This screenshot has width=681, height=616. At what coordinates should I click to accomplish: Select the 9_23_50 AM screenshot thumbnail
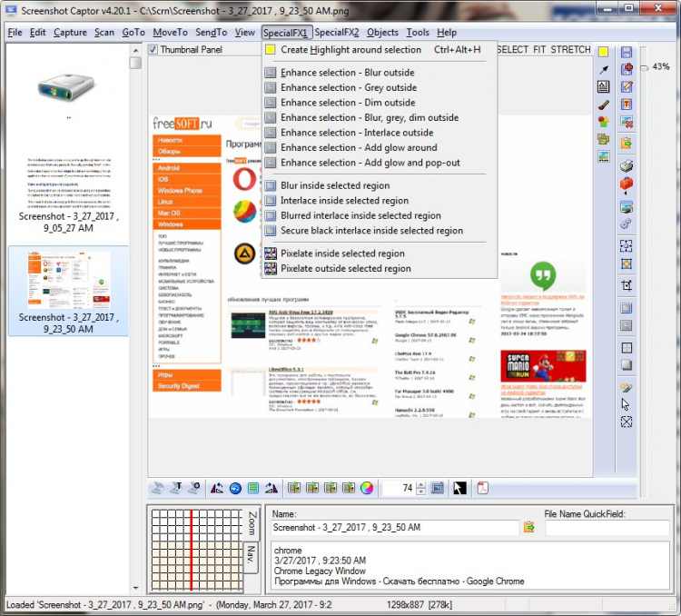(69, 292)
